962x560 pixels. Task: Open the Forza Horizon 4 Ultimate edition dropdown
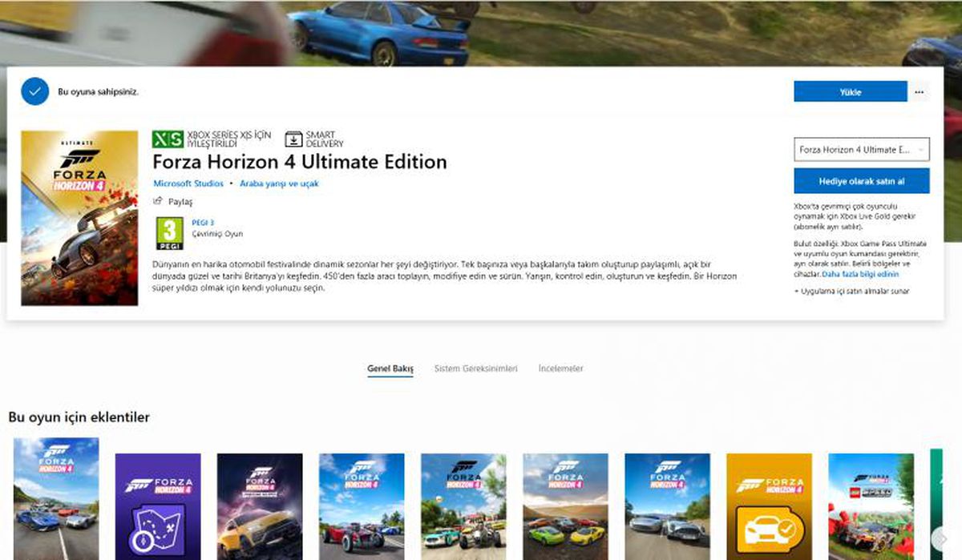click(x=862, y=150)
